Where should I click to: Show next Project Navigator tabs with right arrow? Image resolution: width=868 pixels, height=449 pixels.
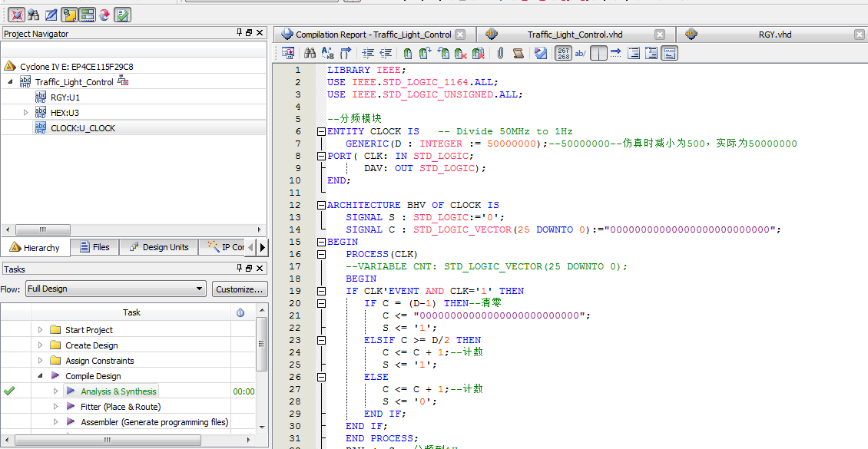coord(263,246)
